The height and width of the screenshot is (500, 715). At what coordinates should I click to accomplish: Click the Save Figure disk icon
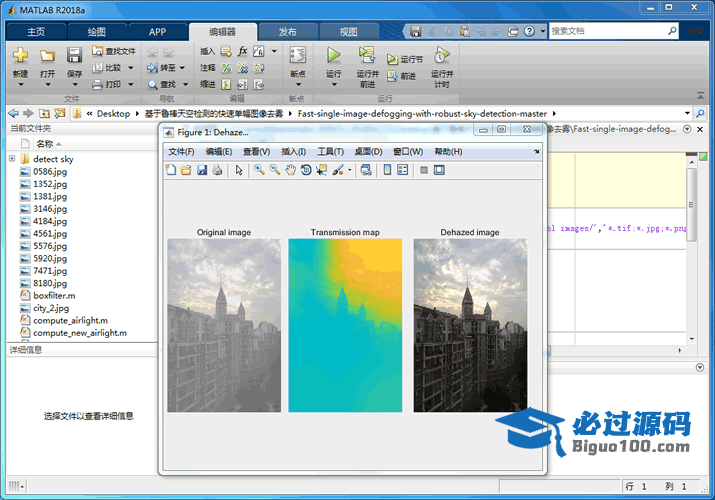pyautogui.click(x=202, y=170)
